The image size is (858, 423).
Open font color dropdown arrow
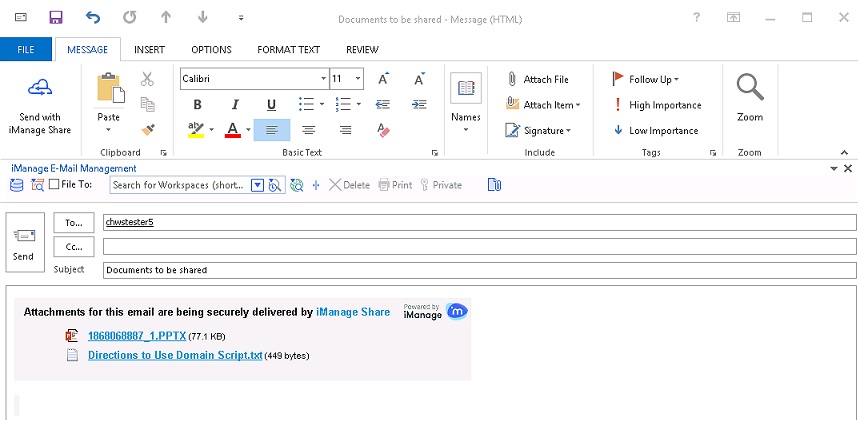pos(248,130)
